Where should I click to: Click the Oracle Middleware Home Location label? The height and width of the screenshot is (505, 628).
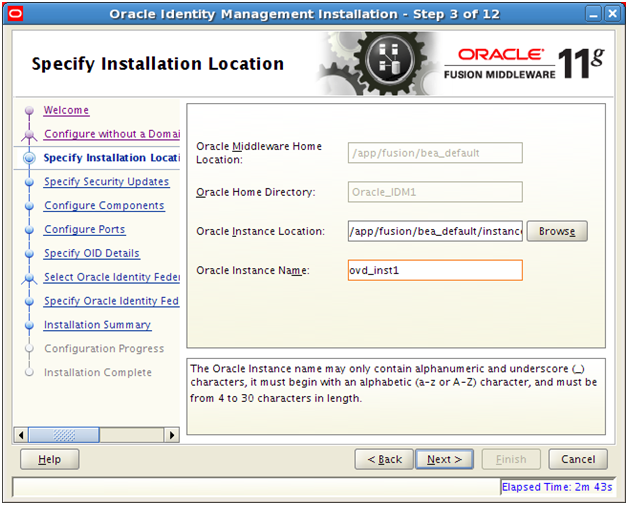(259, 153)
